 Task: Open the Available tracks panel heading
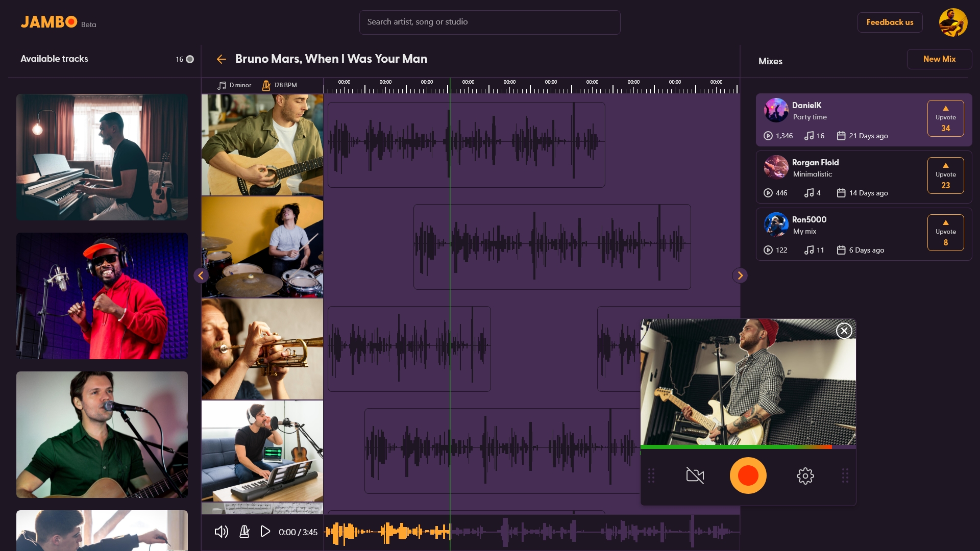click(x=54, y=59)
